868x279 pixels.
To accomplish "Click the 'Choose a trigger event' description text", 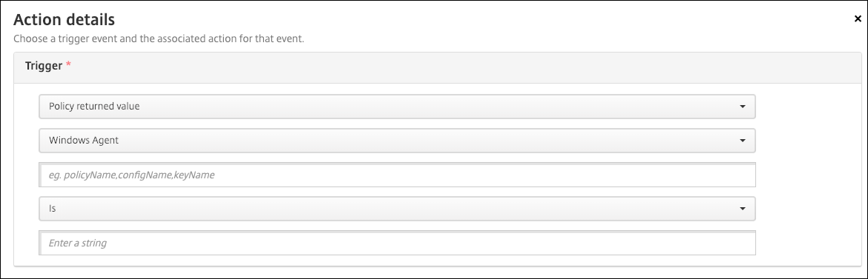I will [159, 39].
